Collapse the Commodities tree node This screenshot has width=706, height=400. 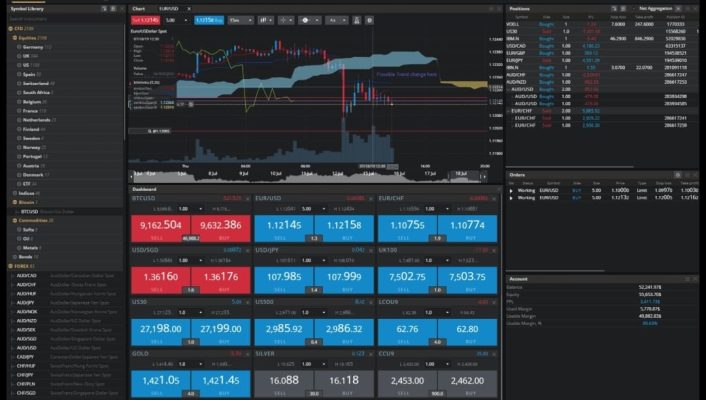pos(15,221)
